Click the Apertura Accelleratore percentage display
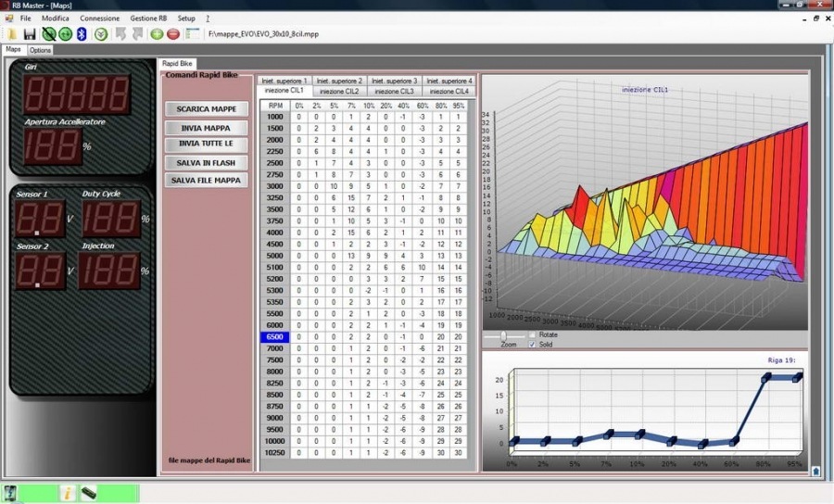Image resolution: width=834 pixels, height=504 pixels. click(52, 145)
